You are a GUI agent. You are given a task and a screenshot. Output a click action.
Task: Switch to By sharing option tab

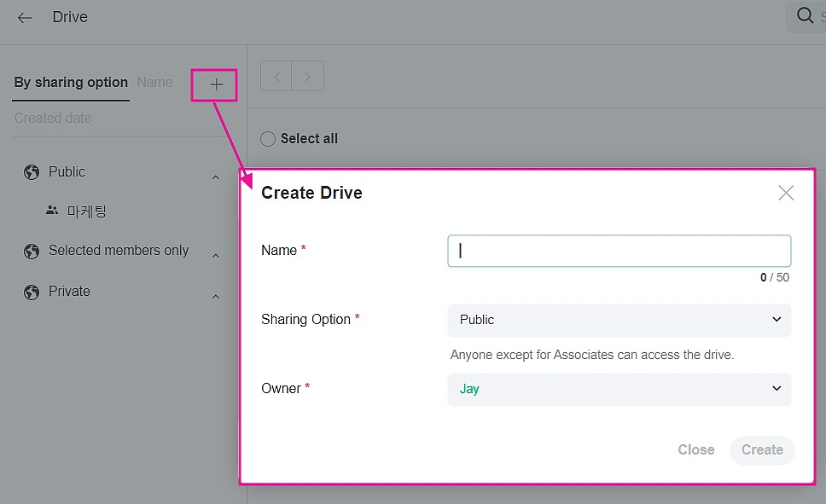[x=71, y=83]
